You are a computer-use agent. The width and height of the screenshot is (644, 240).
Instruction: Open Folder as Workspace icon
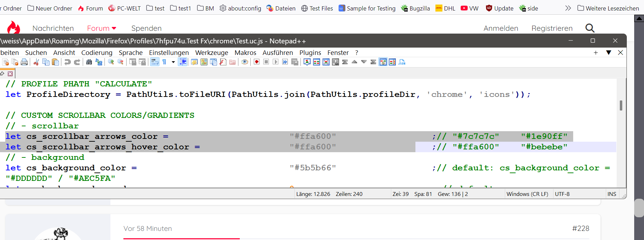pyautogui.click(x=232, y=62)
